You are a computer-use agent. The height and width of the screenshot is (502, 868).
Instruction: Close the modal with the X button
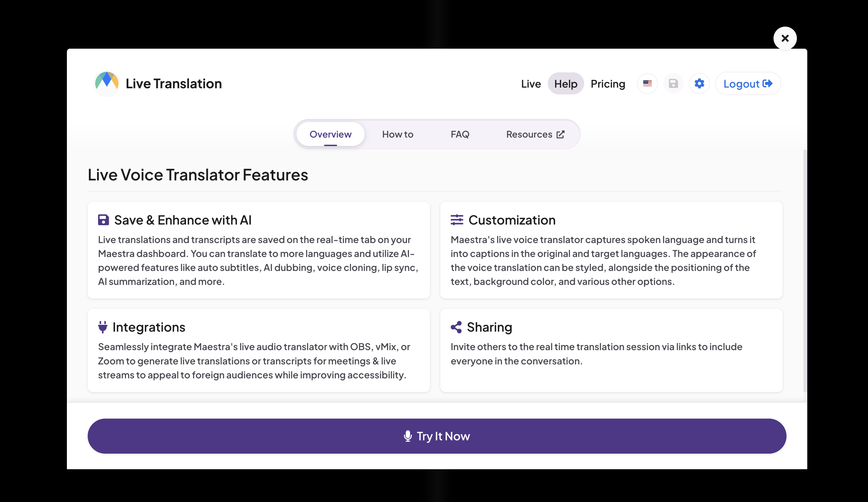pos(785,38)
